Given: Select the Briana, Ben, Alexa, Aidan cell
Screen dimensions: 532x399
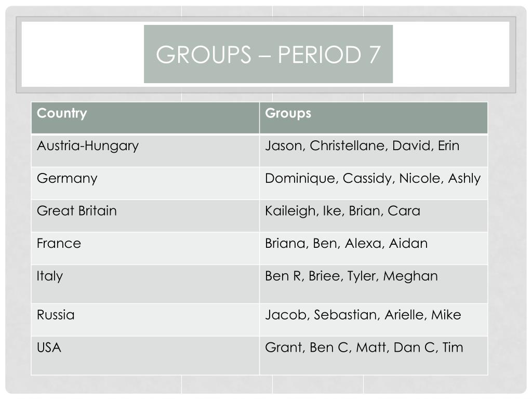Looking at the screenshot, I should (x=374, y=248).
